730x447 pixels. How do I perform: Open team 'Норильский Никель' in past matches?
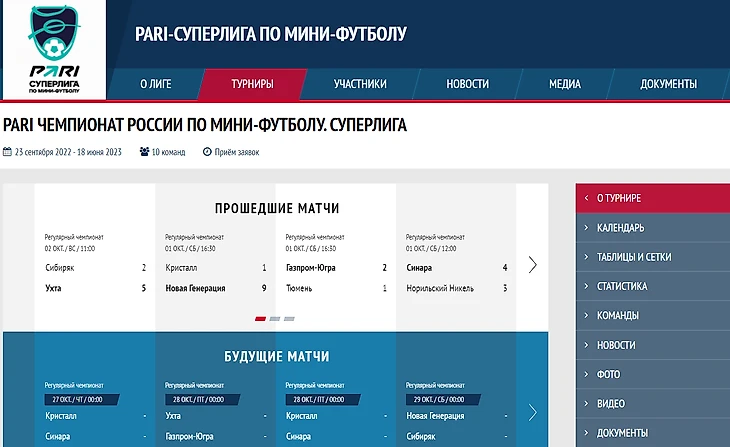click(440, 288)
